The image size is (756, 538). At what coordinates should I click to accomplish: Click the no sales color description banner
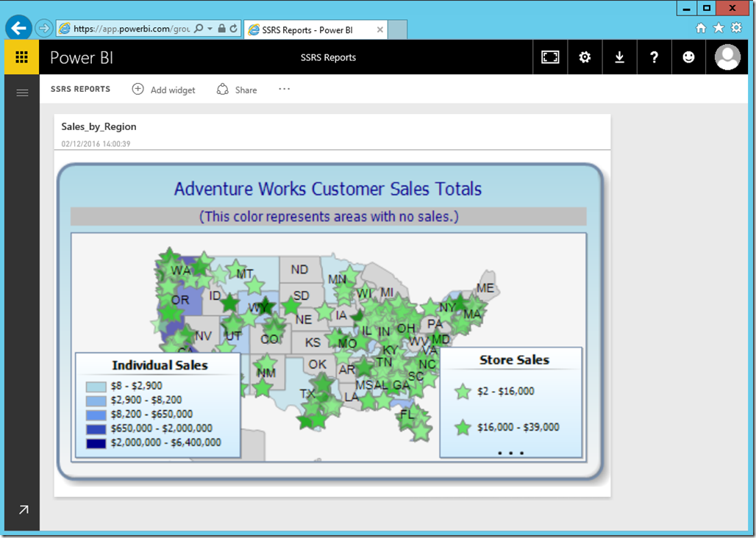(x=328, y=217)
